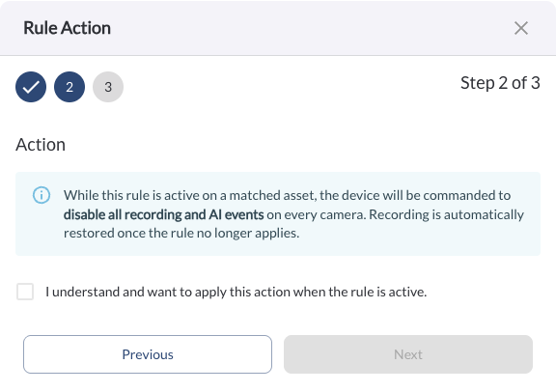Image resolution: width=556 pixels, height=392 pixels.
Task: Click 'on every camera' phrase in banner
Action: [317, 215]
